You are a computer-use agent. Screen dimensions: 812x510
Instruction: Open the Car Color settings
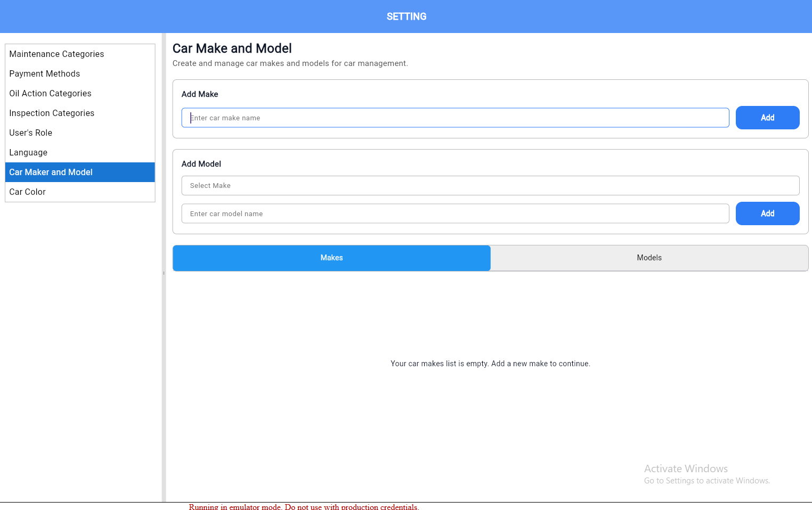[28, 192]
